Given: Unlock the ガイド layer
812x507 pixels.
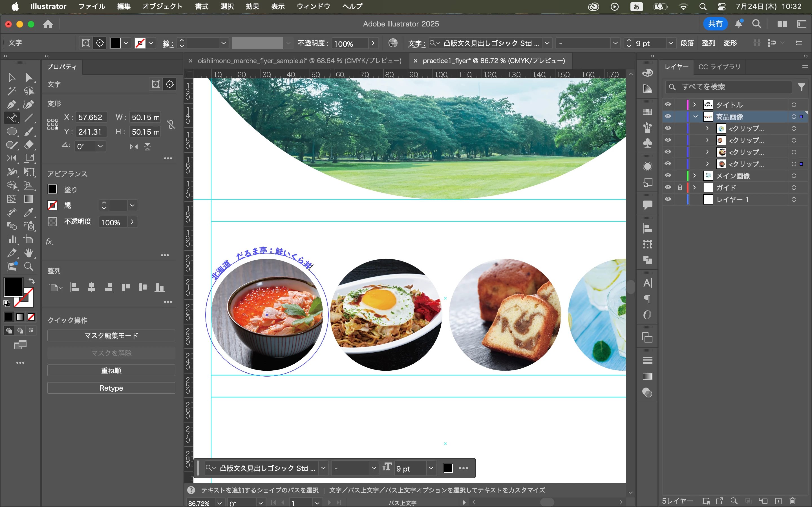Looking at the screenshot, I should click(680, 187).
